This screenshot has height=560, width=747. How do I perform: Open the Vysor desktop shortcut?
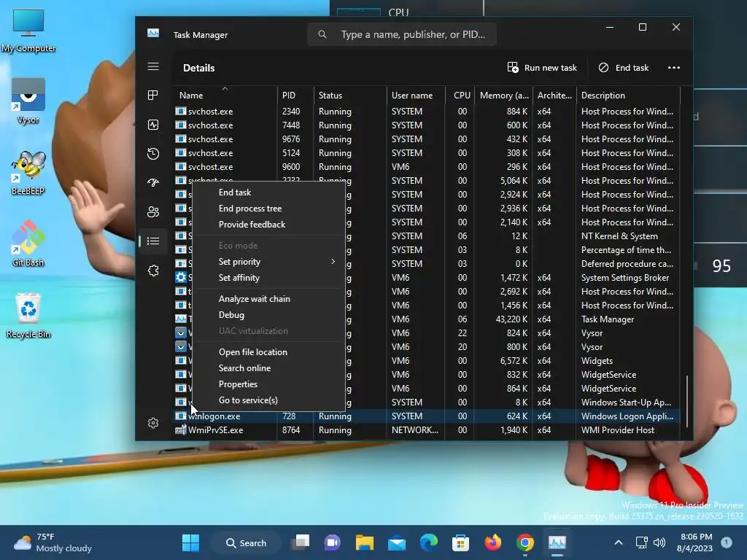click(x=28, y=101)
